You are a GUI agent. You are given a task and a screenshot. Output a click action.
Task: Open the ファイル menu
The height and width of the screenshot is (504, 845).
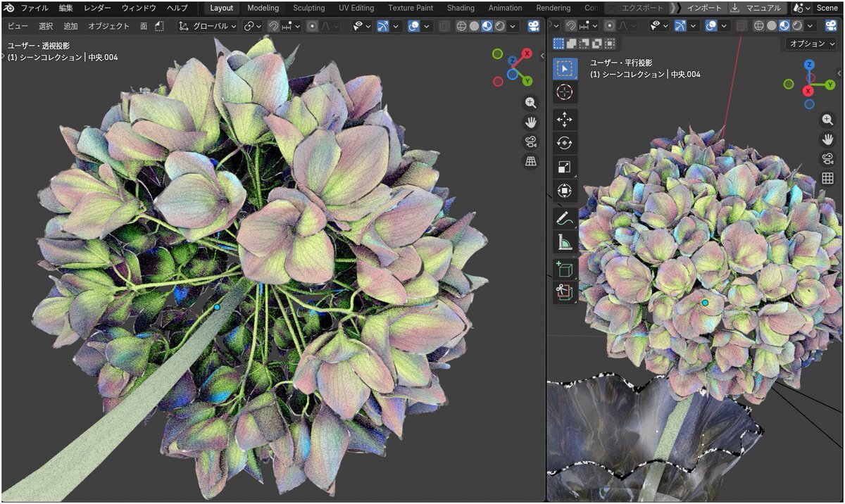(34, 8)
